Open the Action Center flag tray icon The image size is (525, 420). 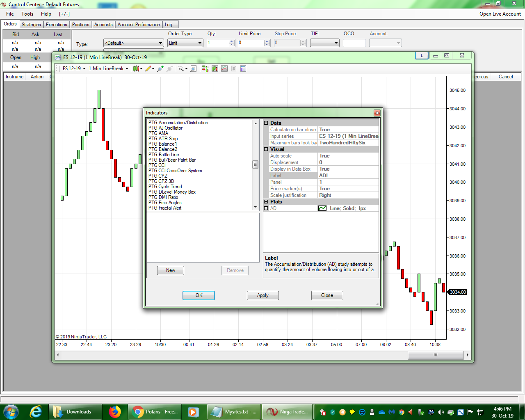470,412
